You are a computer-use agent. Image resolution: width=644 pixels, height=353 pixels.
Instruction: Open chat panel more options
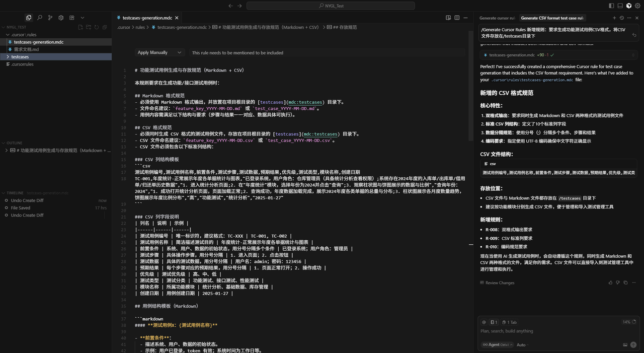(629, 18)
